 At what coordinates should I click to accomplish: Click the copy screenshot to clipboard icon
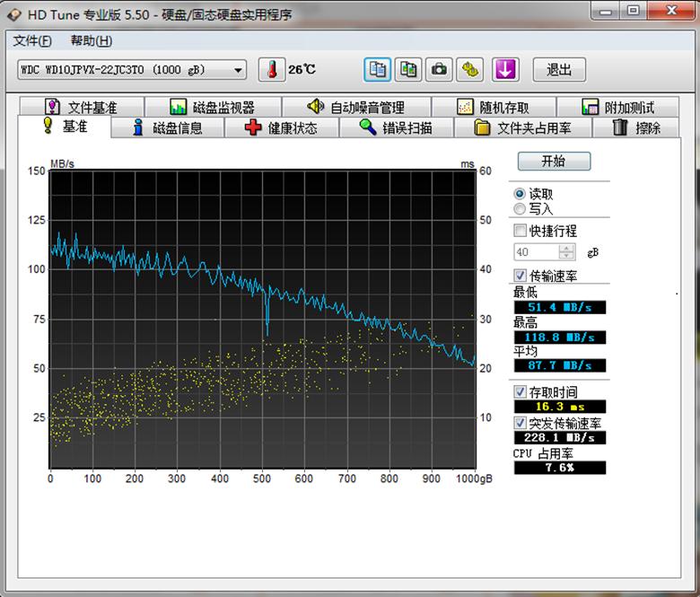[x=408, y=69]
